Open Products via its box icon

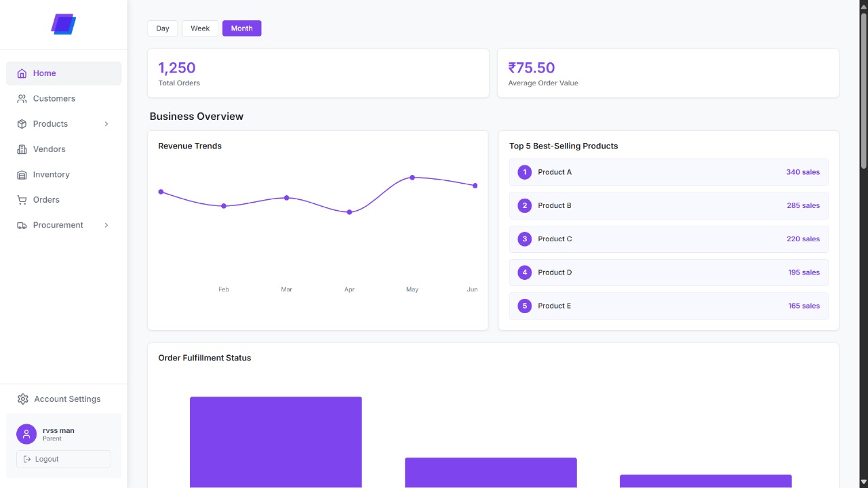click(x=22, y=123)
